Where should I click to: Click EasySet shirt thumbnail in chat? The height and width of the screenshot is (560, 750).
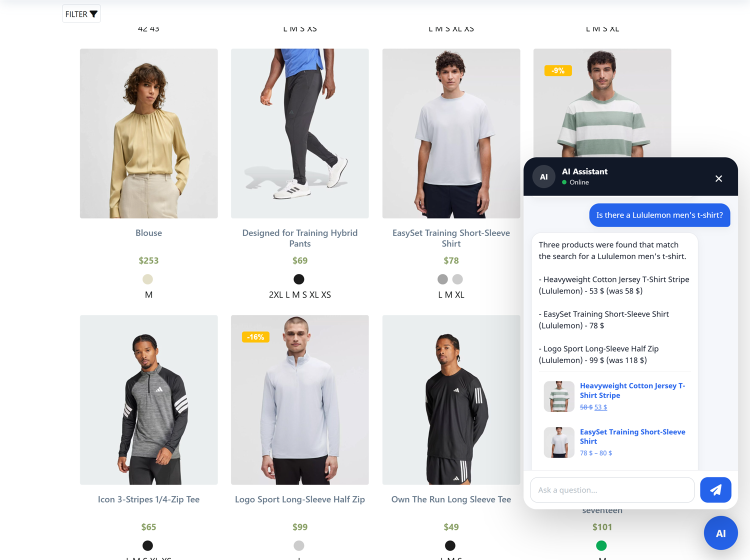coord(559,442)
